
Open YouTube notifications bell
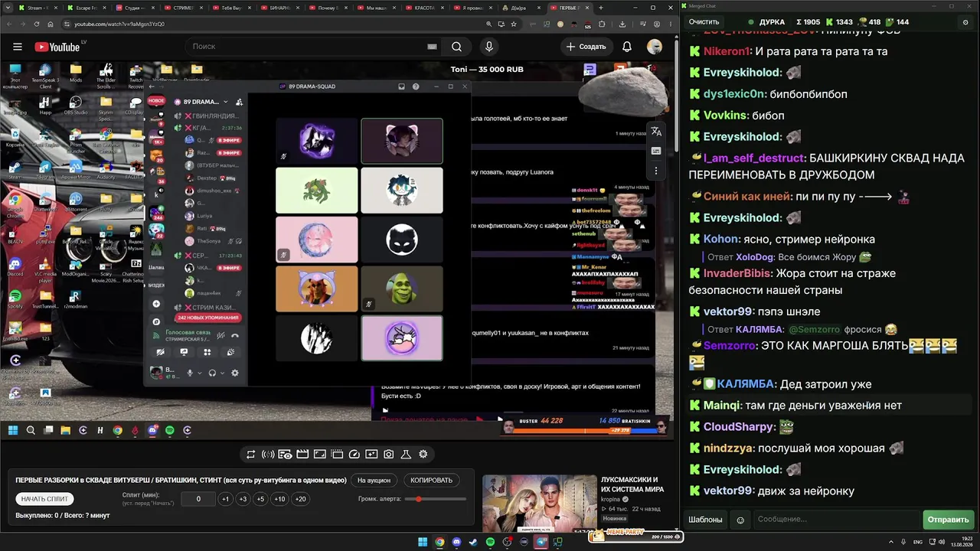(627, 47)
